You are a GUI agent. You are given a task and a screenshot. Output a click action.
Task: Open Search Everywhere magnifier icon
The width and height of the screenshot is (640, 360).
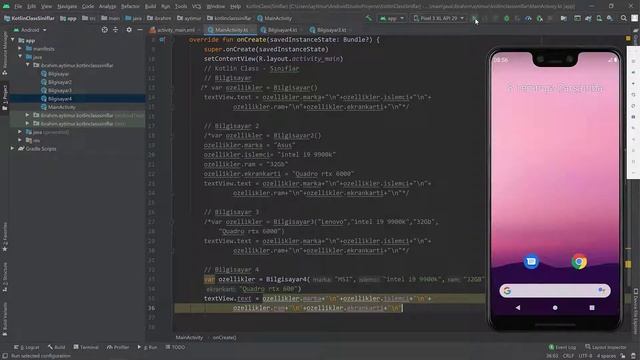tap(623, 18)
